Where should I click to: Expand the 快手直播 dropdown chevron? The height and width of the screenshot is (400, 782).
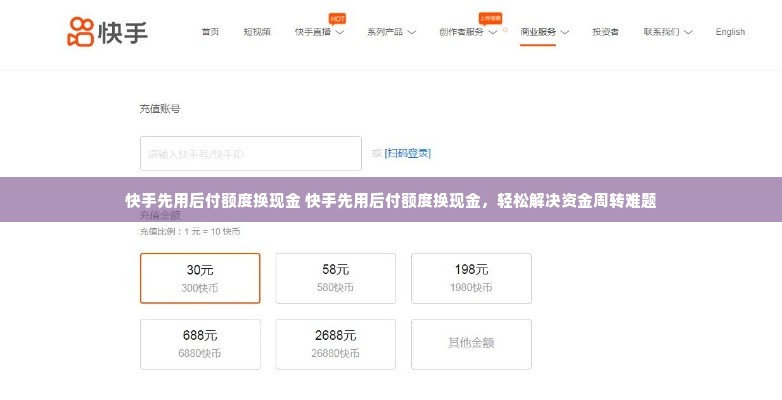click(340, 32)
